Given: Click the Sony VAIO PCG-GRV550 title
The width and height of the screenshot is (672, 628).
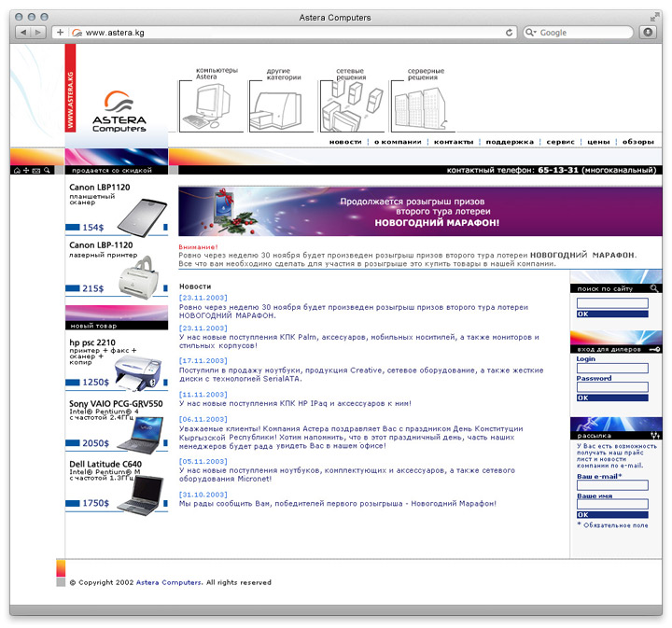Looking at the screenshot, I should pyautogui.click(x=116, y=403).
